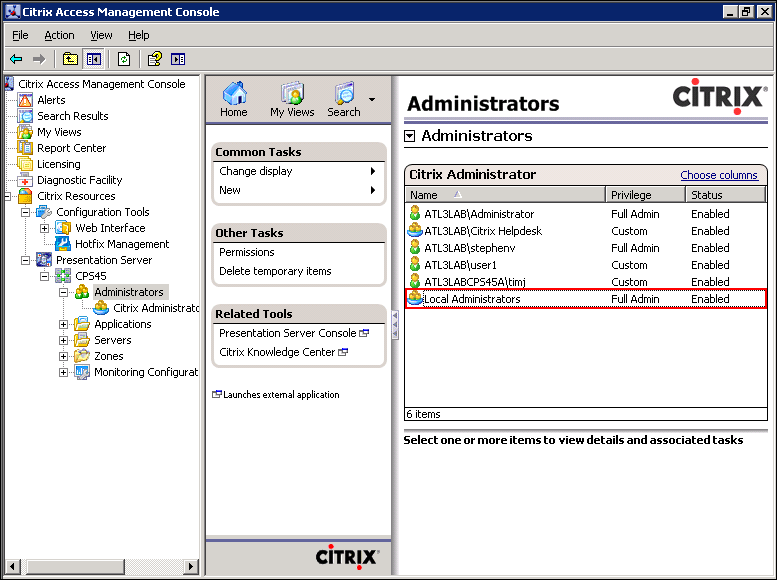Expand the Zones tree node
Viewport: 777px width, 580px height.
coord(63,356)
